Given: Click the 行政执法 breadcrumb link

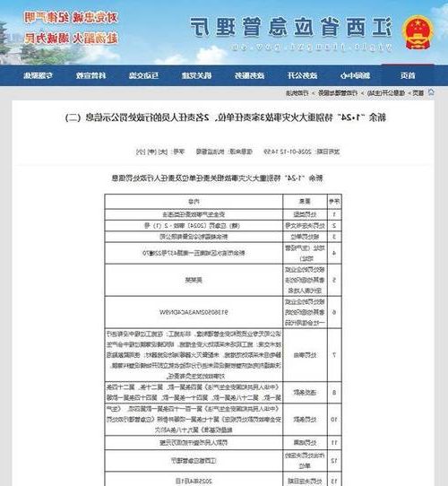Looking at the screenshot, I should pyautogui.click(x=297, y=93).
